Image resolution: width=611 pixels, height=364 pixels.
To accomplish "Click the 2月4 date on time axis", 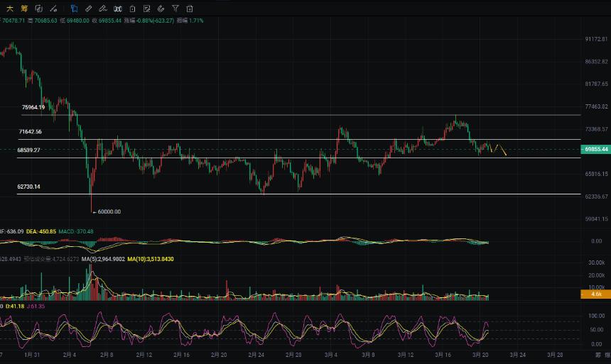I will [70, 355].
